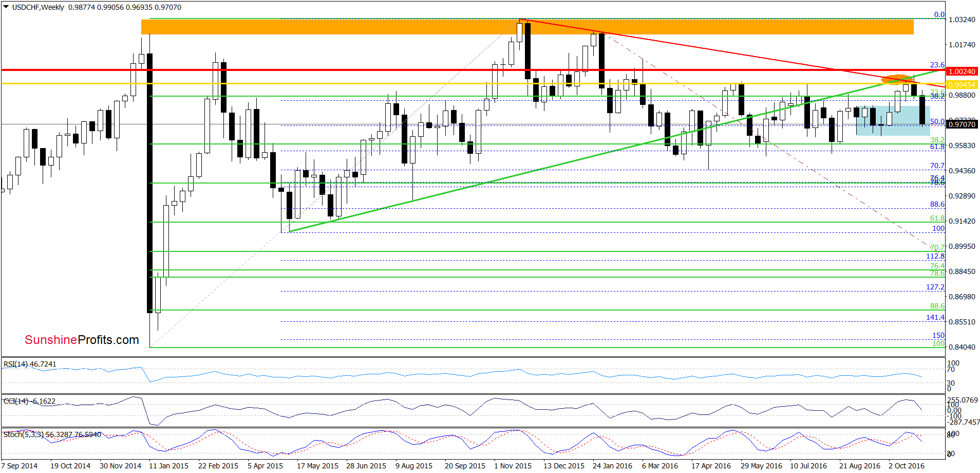This screenshot has width=980, height=473.
Task: Click the 17 Apr 2016 date label
Action: coord(711,466)
